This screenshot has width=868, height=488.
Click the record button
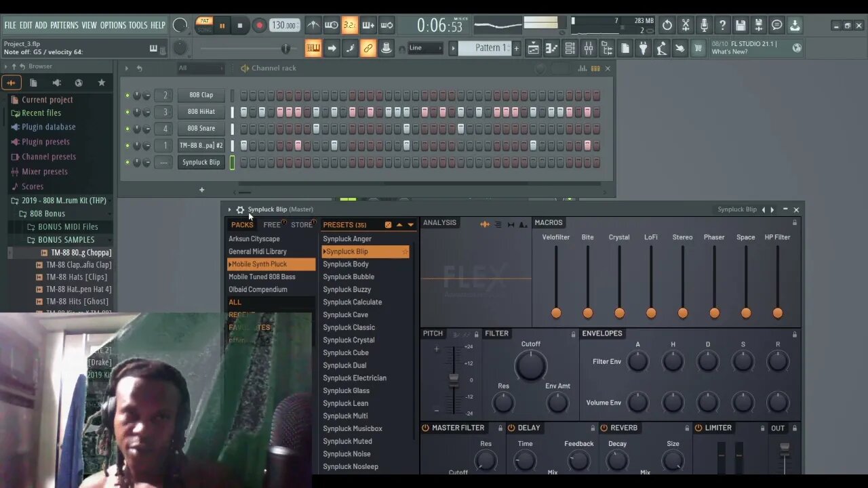tap(259, 26)
